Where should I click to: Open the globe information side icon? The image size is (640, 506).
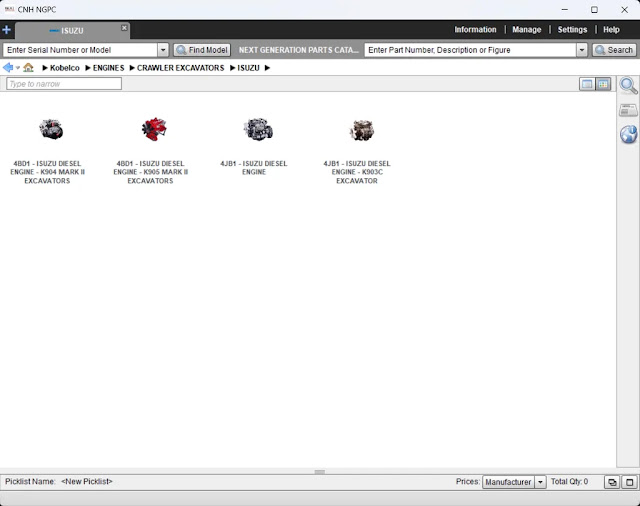[629, 134]
